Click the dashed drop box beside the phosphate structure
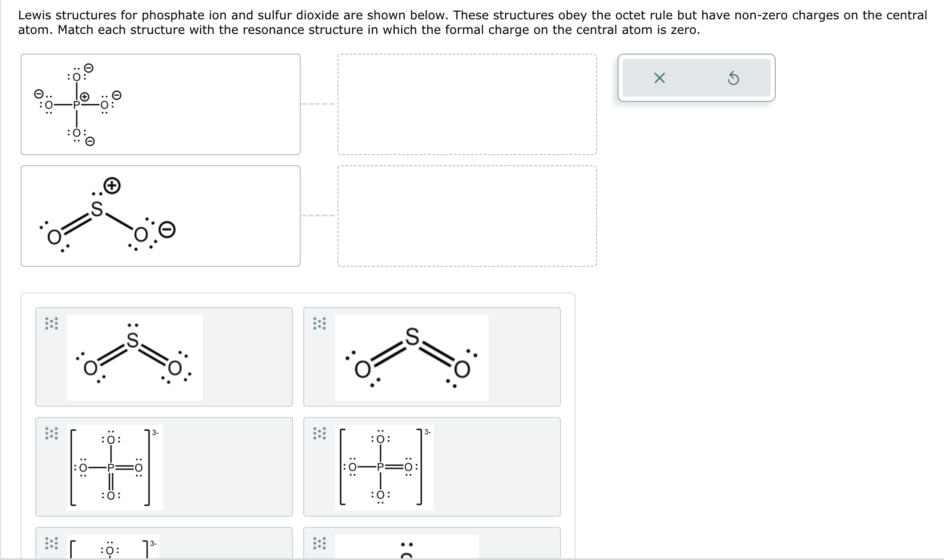Screen dimensions: 944x560 tap(468, 104)
